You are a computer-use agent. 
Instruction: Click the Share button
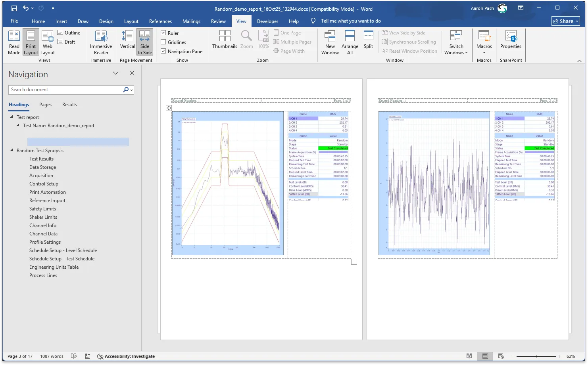[x=565, y=21]
